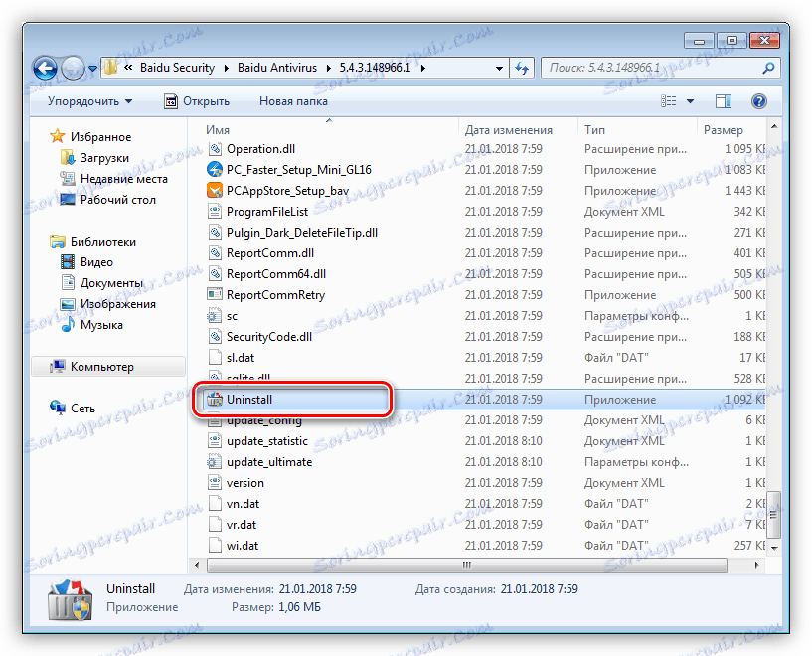Image resolution: width=812 pixels, height=656 pixels.
Task: Click the large Uninstall icon in details pane
Action: [70, 600]
